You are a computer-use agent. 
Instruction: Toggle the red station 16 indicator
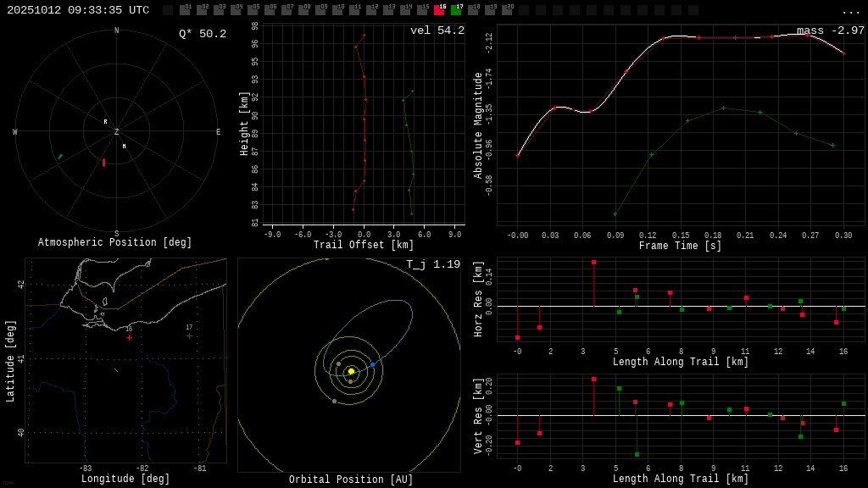click(439, 10)
